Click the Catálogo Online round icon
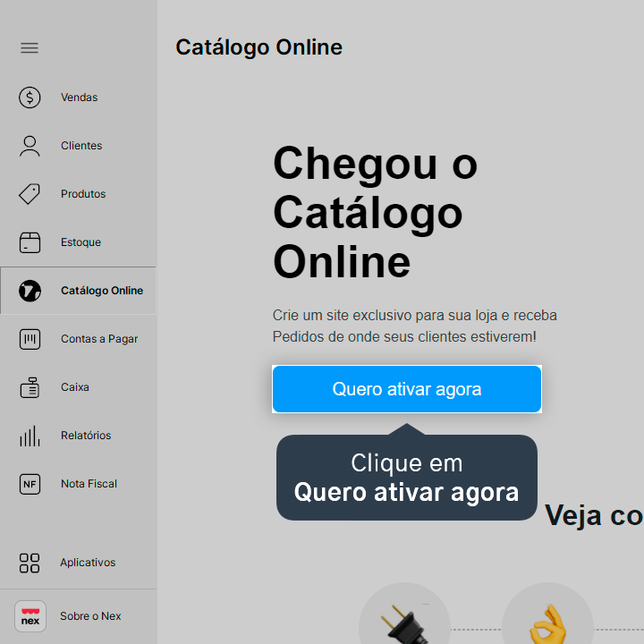Image resolution: width=644 pixels, height=644 pixels. 30,291
